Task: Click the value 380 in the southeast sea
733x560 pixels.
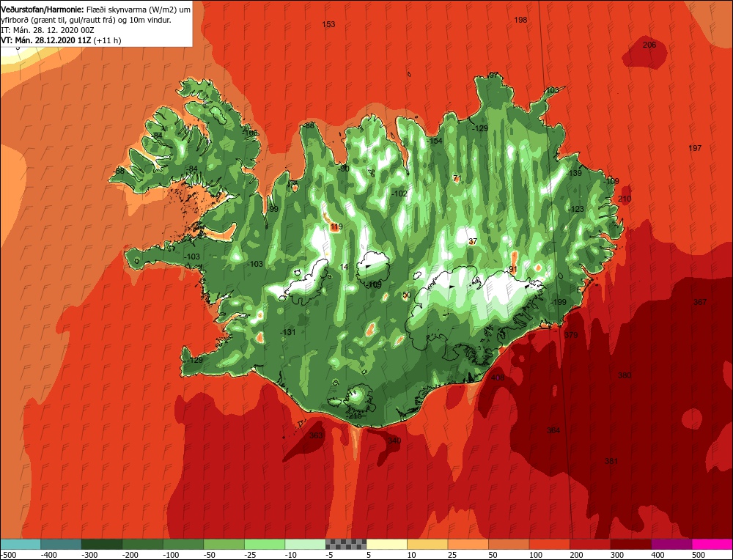Action: (625, 375)
